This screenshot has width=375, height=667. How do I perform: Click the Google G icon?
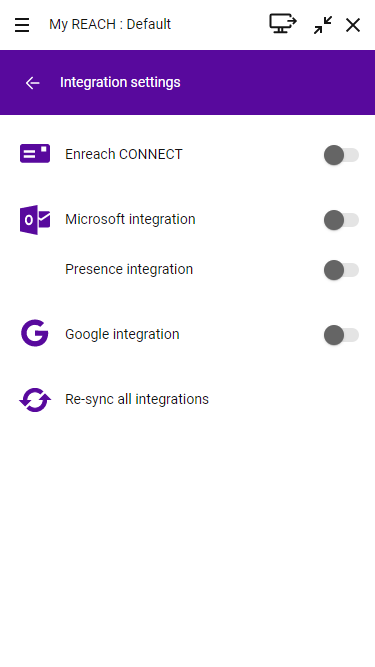pyautogui.click(x=35, y=333)
